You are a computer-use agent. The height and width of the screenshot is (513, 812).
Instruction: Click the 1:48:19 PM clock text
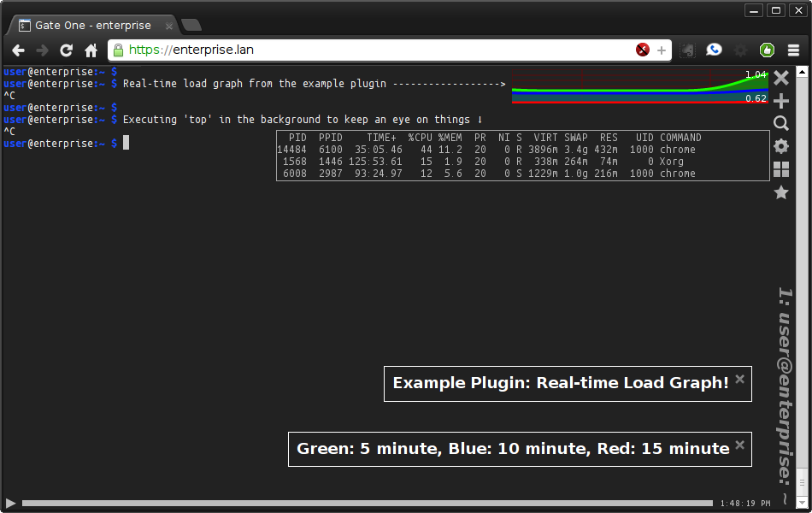[745, 503]
